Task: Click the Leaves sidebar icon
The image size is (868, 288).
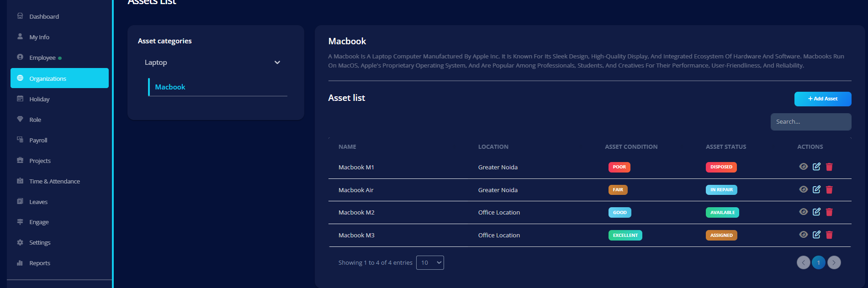Action: 20,201
